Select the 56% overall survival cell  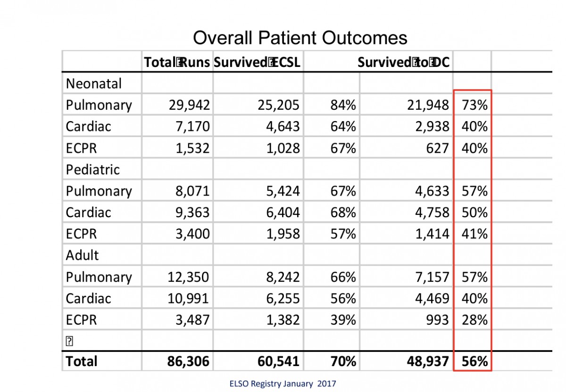[x=474, y=361]
